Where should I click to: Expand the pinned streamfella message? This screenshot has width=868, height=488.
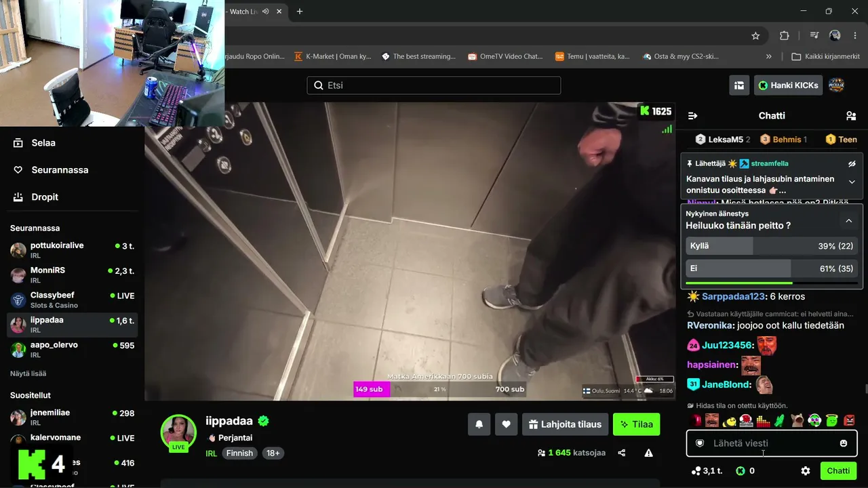click(x=852, y=182)
